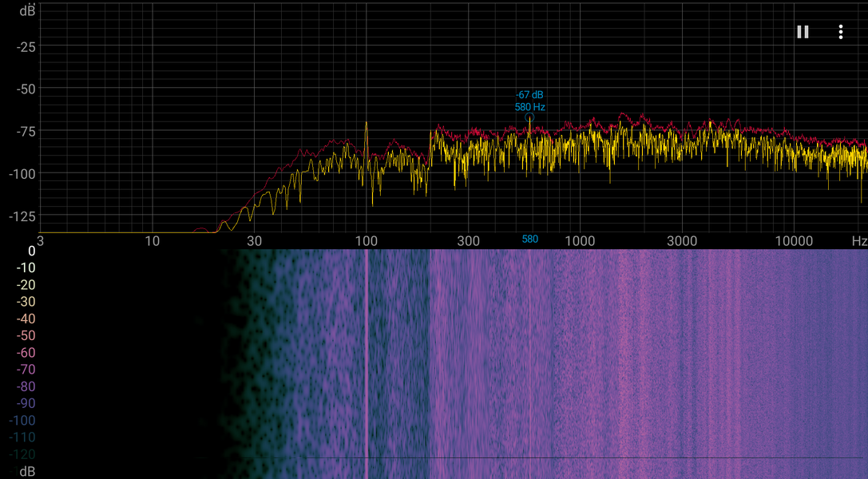The height and width of the screenshot is (479, 868).
Task: Click the '-125' dB axis label
Action: tap(22, 216)
